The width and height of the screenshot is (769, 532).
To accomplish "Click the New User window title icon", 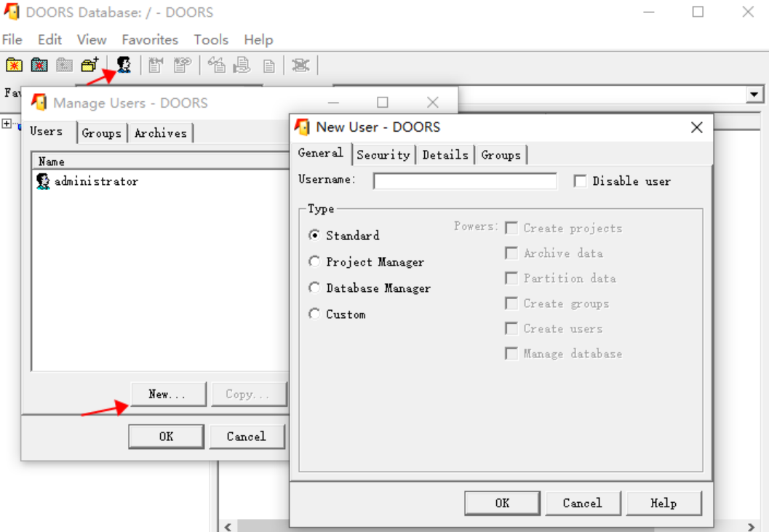I will pos(302,127).
